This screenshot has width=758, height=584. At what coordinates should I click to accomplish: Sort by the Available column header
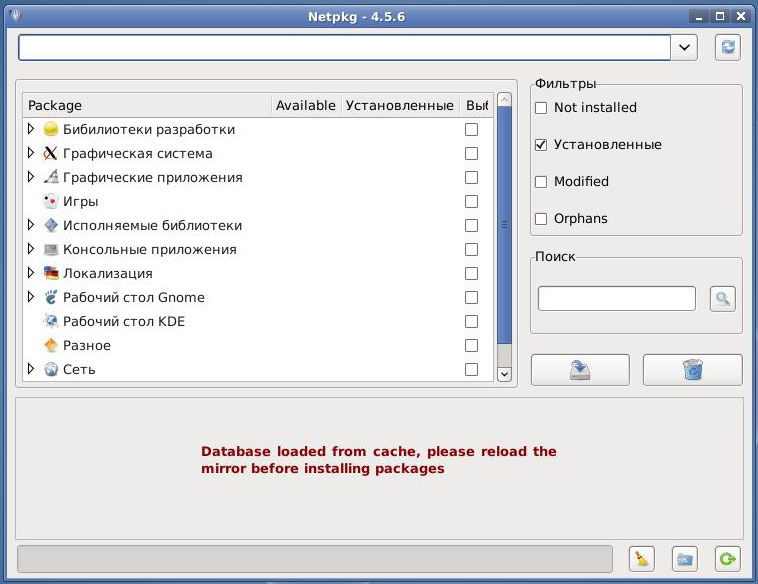[306, 105]
